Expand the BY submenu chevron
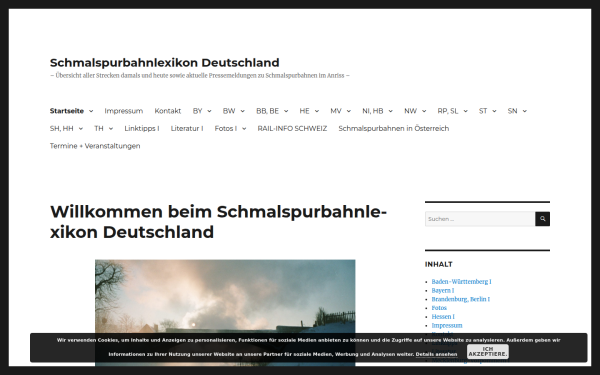Viewport: 600px width, 375px height. pyautogui.click(x=209, y=111)
